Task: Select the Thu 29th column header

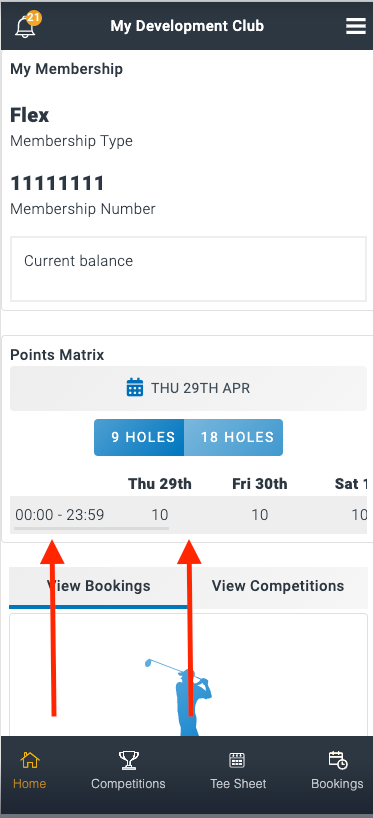Action: [160, 484]
